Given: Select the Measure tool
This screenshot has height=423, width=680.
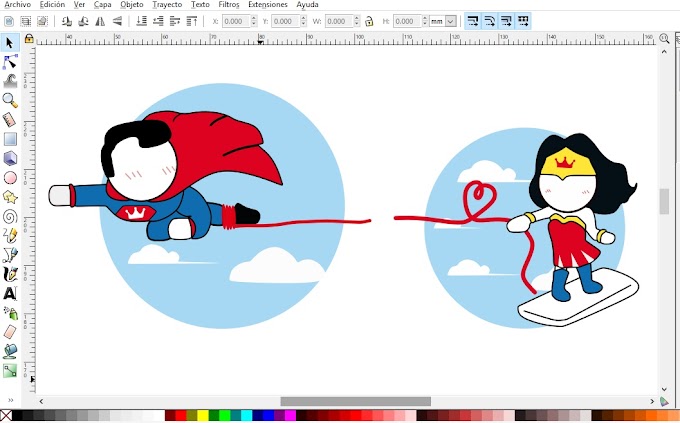Looking at the screenshot, I should (10, 119).
